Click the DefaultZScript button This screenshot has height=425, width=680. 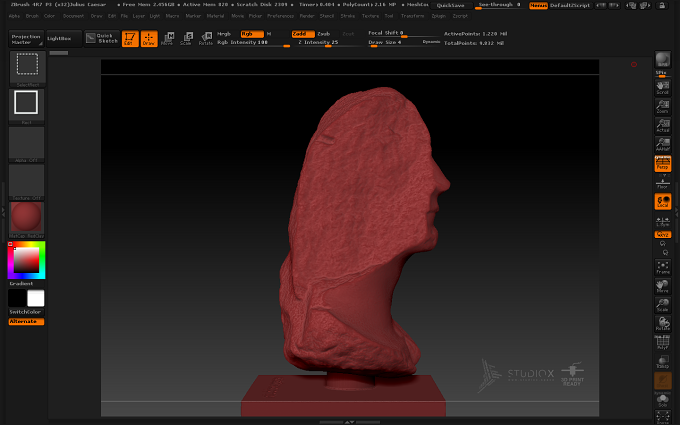point(570,6)
